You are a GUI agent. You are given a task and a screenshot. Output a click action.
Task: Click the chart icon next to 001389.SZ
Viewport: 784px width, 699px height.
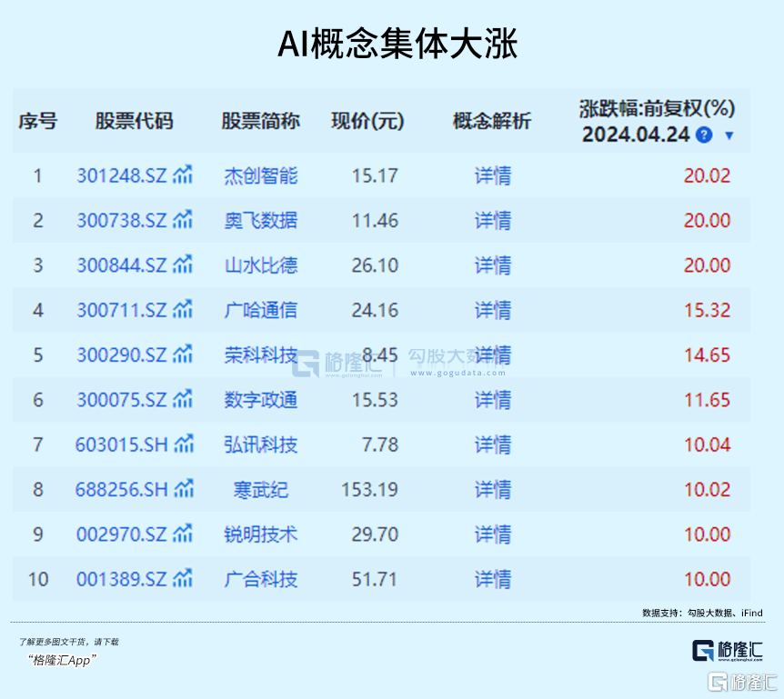pyautogui.click(x=184, y=578)
